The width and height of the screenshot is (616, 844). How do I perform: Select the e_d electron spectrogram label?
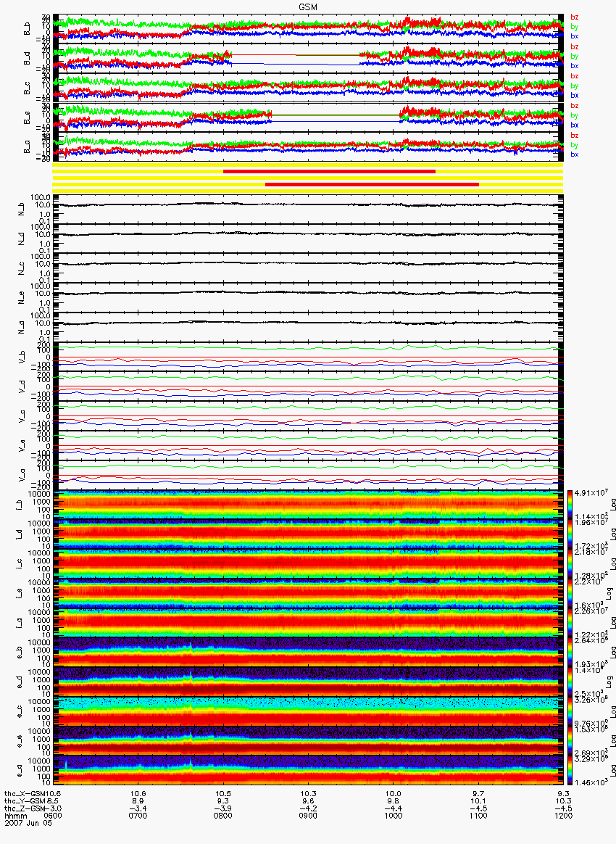pos(20,683)
